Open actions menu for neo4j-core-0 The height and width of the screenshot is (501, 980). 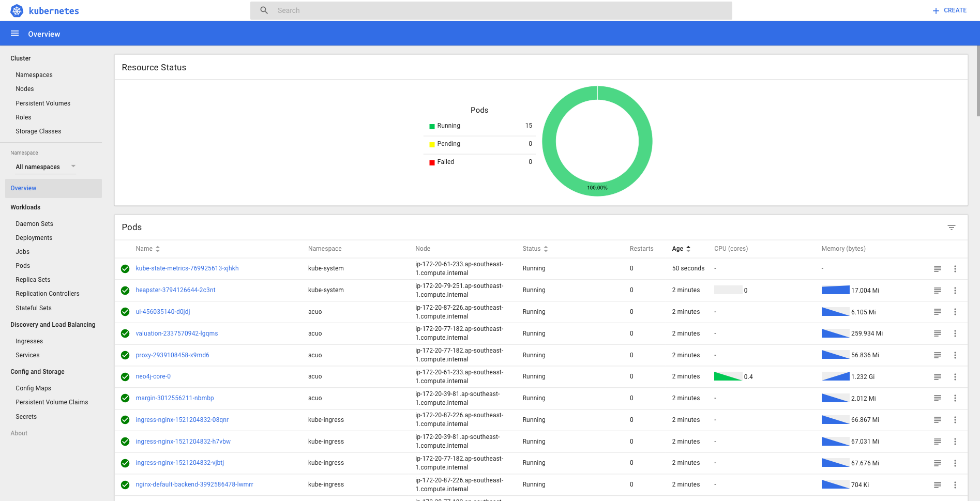click(955, 377)
